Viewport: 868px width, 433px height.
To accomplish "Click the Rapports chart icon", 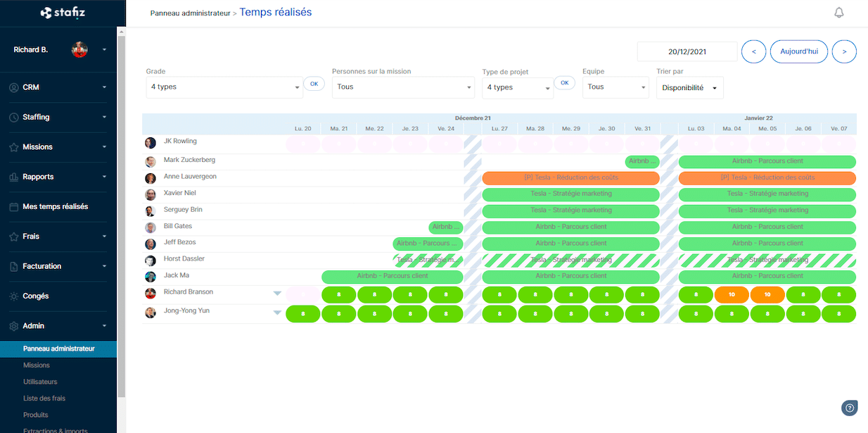I will coord(14,177).
